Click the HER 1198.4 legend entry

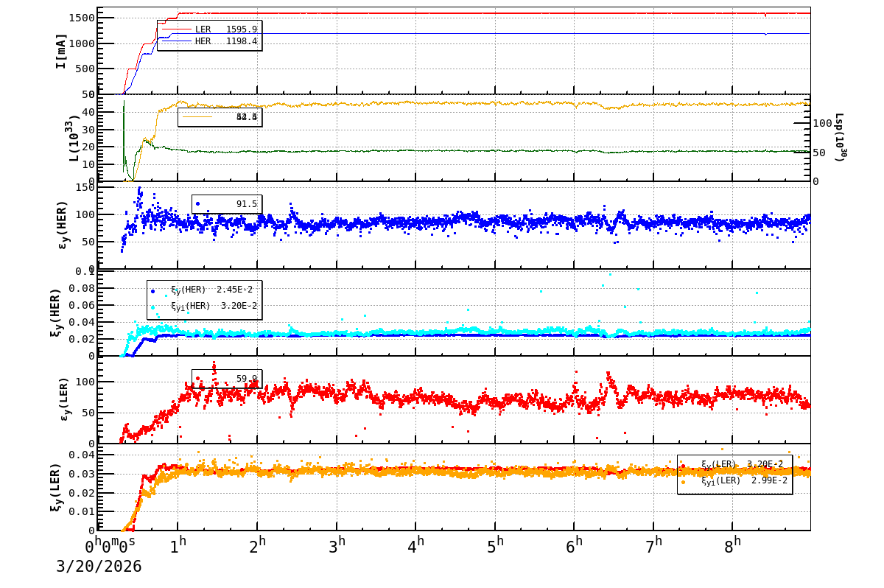coord(209,41)
